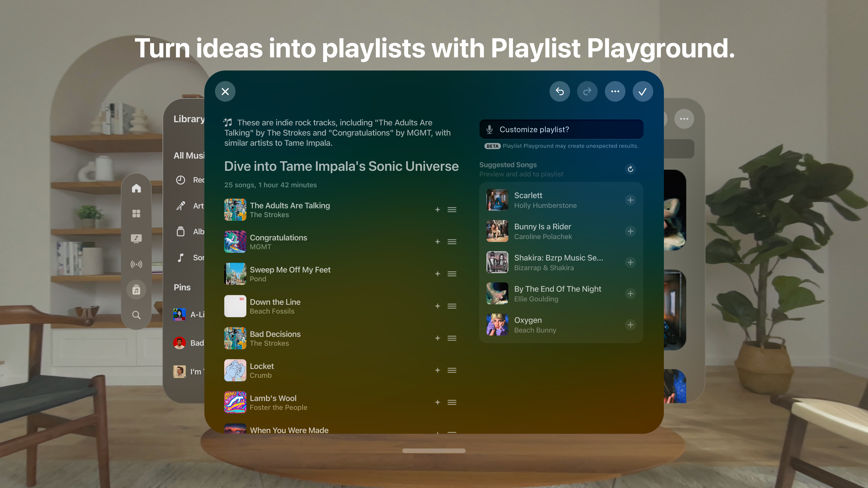This screenshot has height=488, width=868.
Task: Click sparkle icon on Lamb's Wool row
Action: [x=437, y=402]
